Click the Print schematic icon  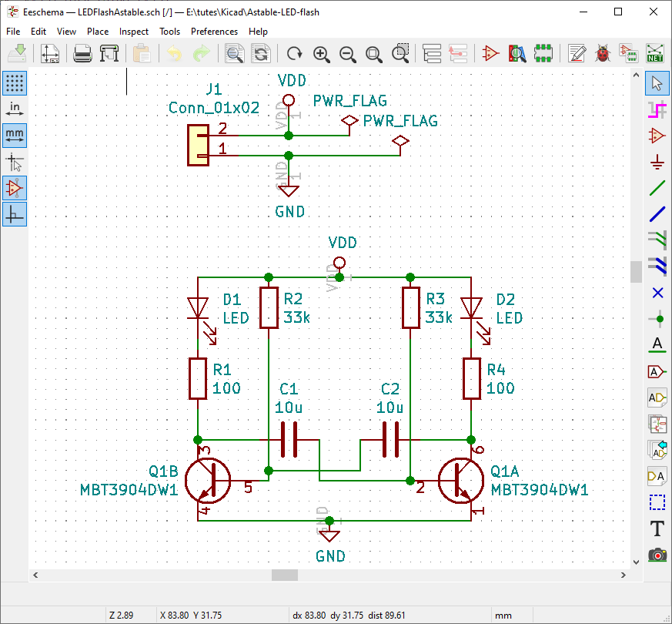click(82, 54)
